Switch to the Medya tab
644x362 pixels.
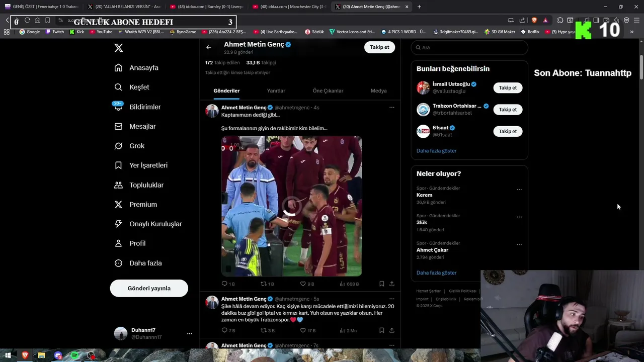click(x=379, y=91)
